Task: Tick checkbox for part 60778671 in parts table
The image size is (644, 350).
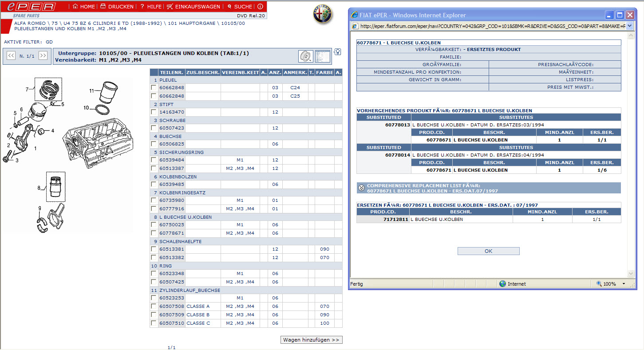Action: pyautogui.click(x=154, y=233)
